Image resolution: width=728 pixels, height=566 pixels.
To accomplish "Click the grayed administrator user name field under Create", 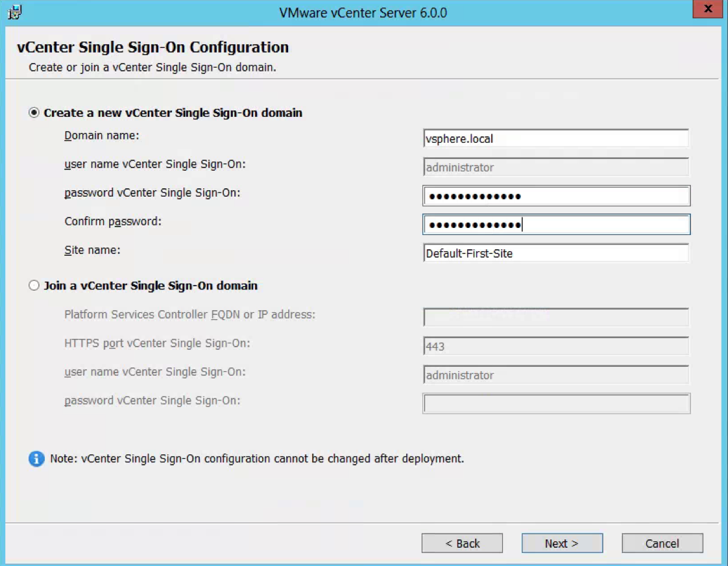I will 556,167.
